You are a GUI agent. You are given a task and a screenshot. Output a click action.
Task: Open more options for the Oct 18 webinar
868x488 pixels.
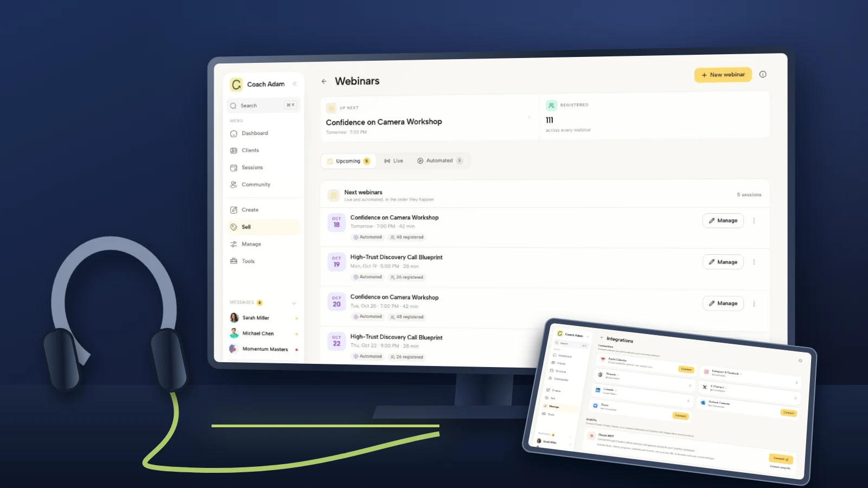[754, 221]
